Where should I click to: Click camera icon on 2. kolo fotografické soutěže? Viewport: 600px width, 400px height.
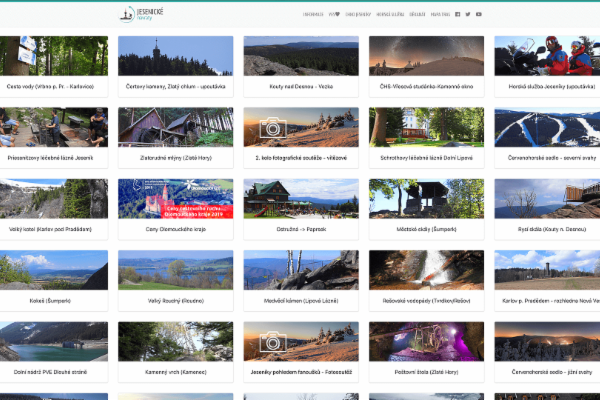(x=273, y=127)
